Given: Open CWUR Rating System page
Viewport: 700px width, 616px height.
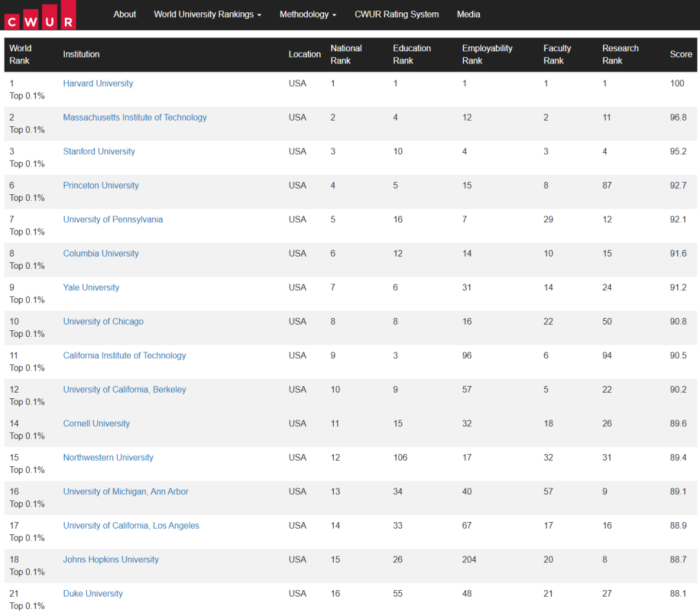Looking at the screenshot, I should pyautogui.click(x=397, y=14).
